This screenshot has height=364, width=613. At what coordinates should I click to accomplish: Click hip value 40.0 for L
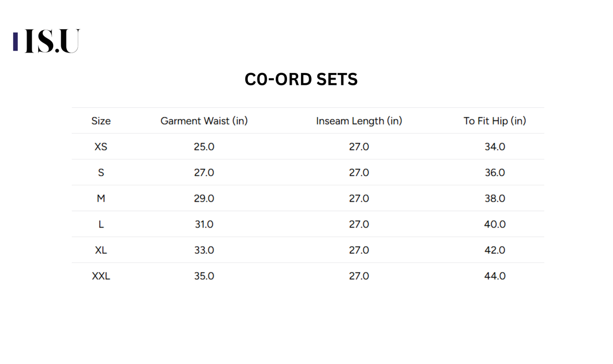495,224
